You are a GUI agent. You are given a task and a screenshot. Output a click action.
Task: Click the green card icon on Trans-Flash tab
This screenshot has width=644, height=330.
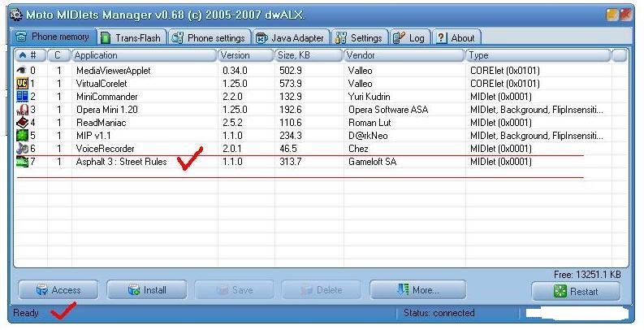pyautogui.click(x=106, y=38)
